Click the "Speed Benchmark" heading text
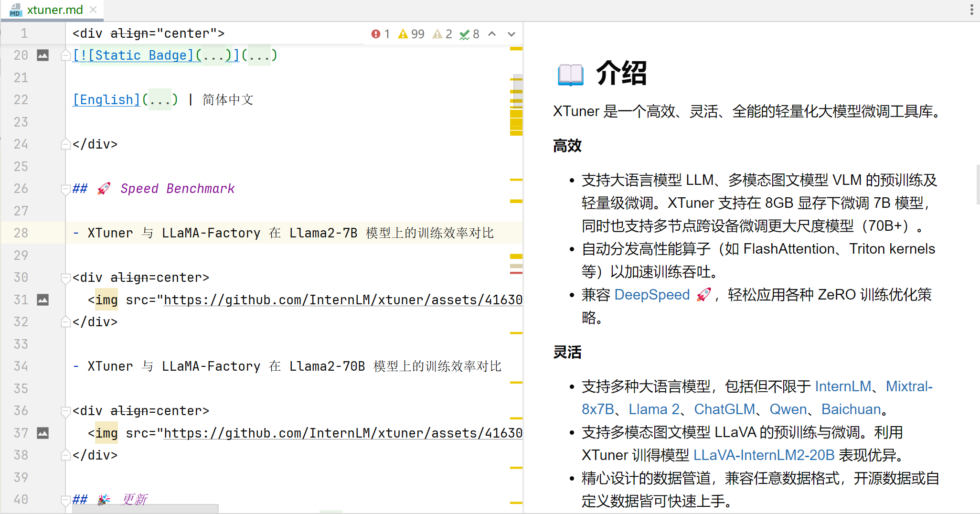Screen dimensions: 980x514 pos(177,189)
